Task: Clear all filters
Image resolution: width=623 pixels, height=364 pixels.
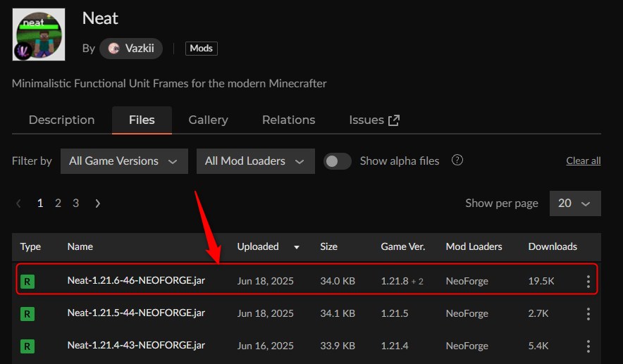Action: coord(583,161)
